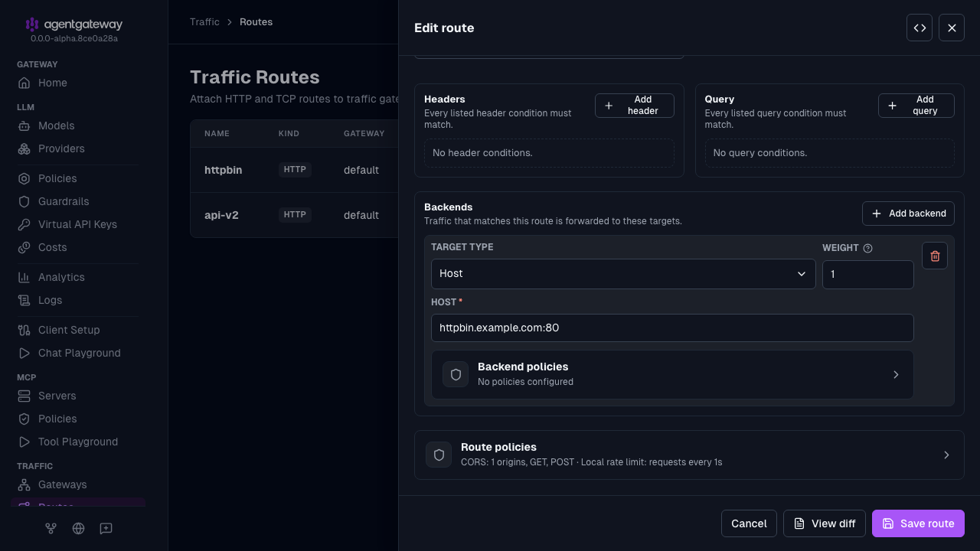Close the Edit route panel
The image size is (980, 551).
[x=952, y=28]
